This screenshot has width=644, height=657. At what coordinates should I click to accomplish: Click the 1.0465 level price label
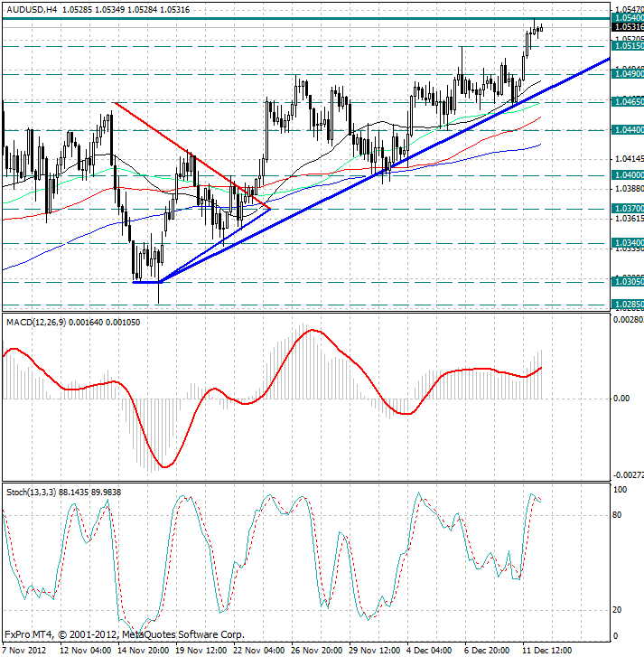click(x=628, y=102)
